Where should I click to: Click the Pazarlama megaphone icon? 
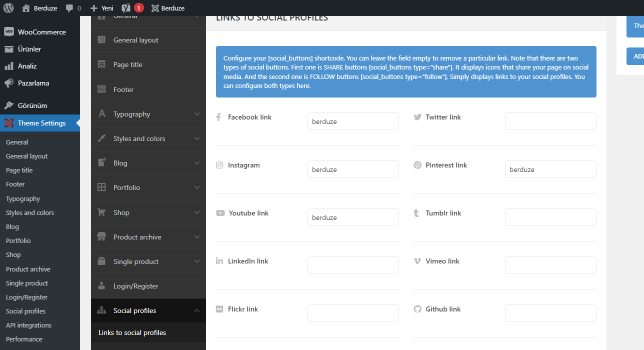tap(8, 83)
